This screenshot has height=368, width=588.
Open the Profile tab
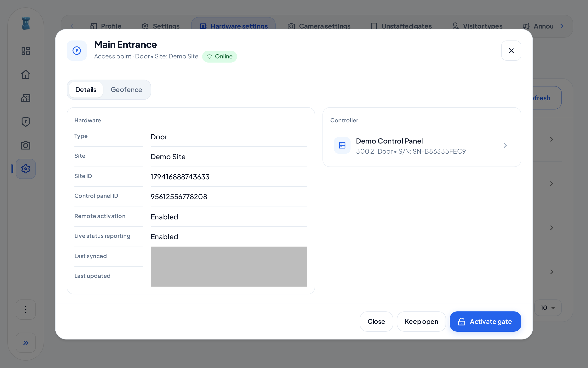click(105, 26)
